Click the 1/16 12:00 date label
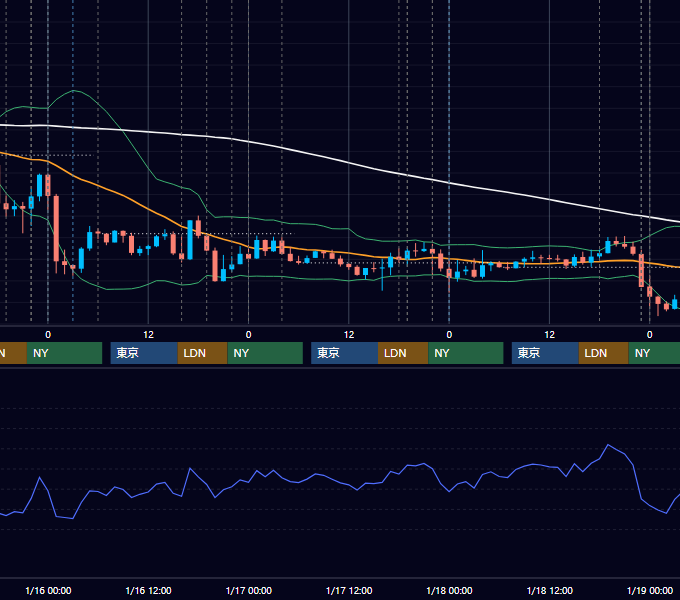This screenshot has width=680, height=600. (148, 590)
